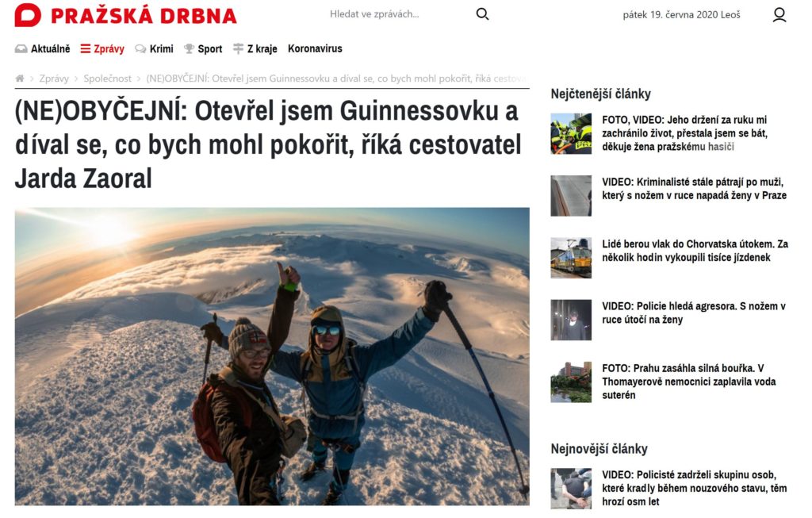Image resolution: width=812 pixels, height=518 pixels.
Task: Go to Společnost breadcrumb link
Action: point(108,79)
